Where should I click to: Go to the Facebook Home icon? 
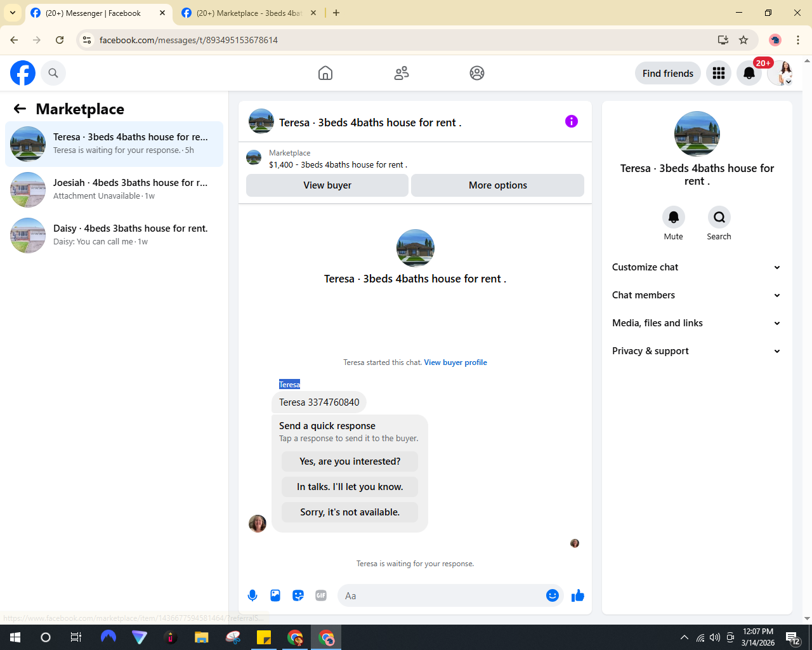[x=325, y=73]
